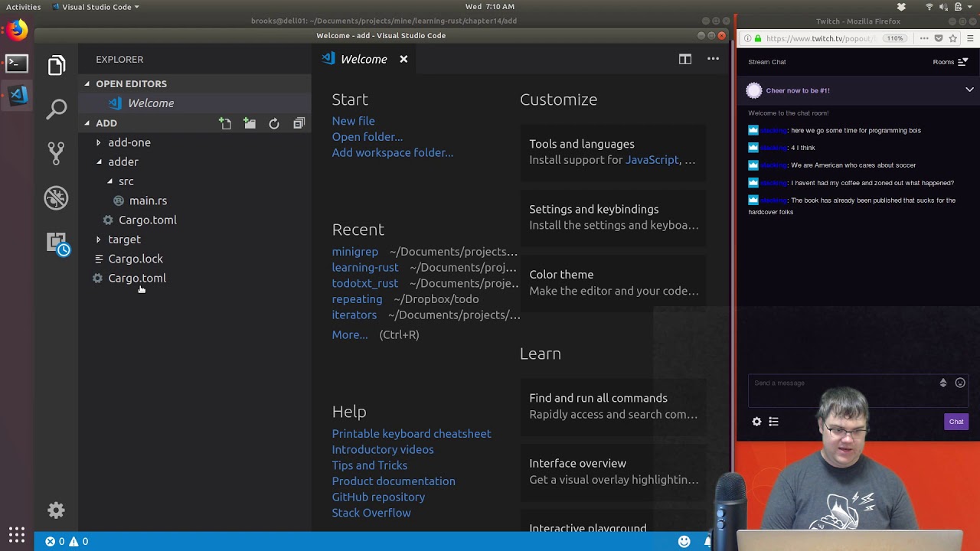
Task: Expand the add-one folder
Action: tap(98, 142)
